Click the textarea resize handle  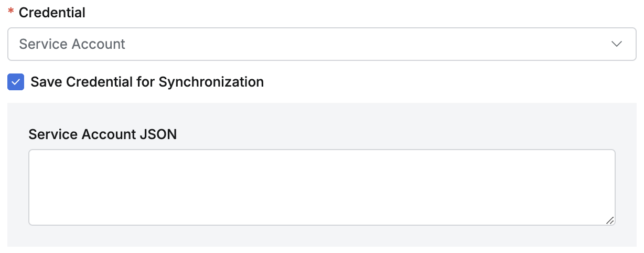(x=610, y=220)
